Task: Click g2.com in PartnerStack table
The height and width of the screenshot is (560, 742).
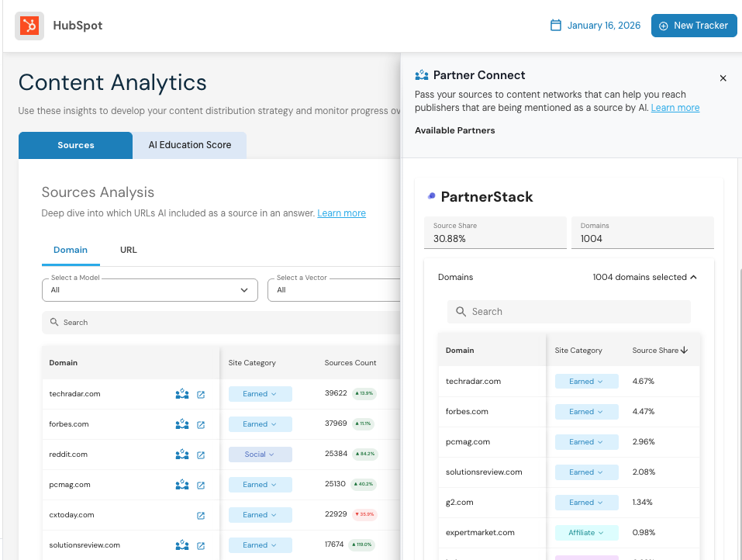Action: [459, 503]
